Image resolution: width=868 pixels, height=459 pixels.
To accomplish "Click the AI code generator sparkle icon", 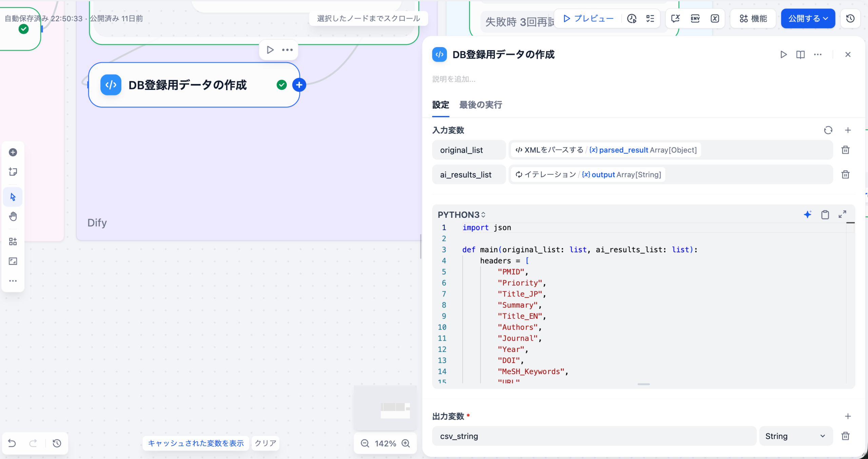I will pos(808,214).
